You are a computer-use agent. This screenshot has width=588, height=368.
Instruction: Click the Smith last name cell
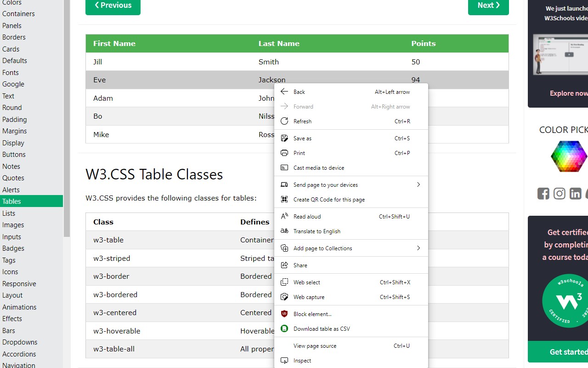click(328, 62)
